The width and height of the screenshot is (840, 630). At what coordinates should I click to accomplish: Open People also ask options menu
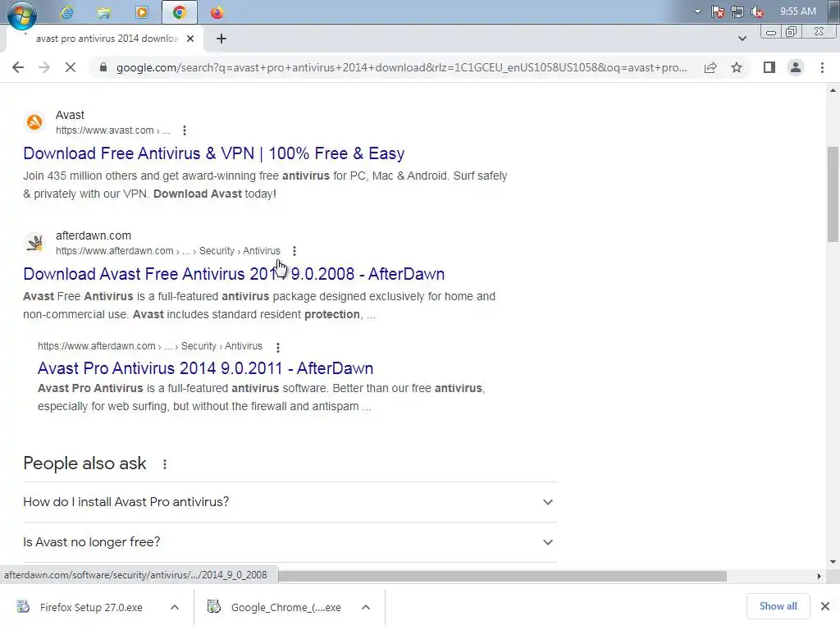pyautogui.click(x=165, y=464)
